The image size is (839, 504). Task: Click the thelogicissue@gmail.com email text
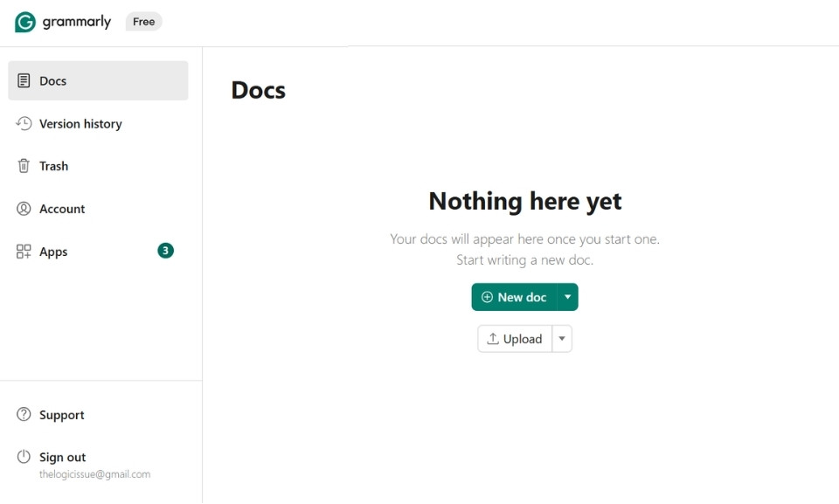pos(94,474)
